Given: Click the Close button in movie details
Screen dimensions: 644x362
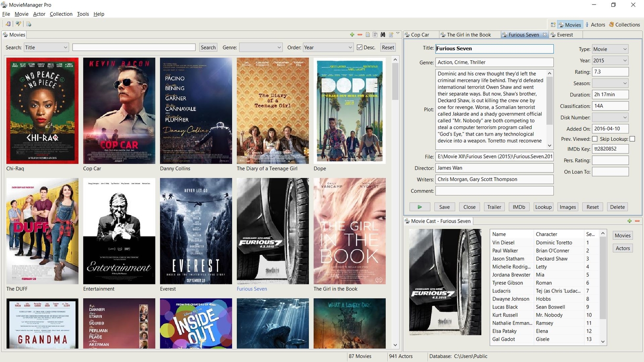Looking at the screenshot, I should 469,207.
